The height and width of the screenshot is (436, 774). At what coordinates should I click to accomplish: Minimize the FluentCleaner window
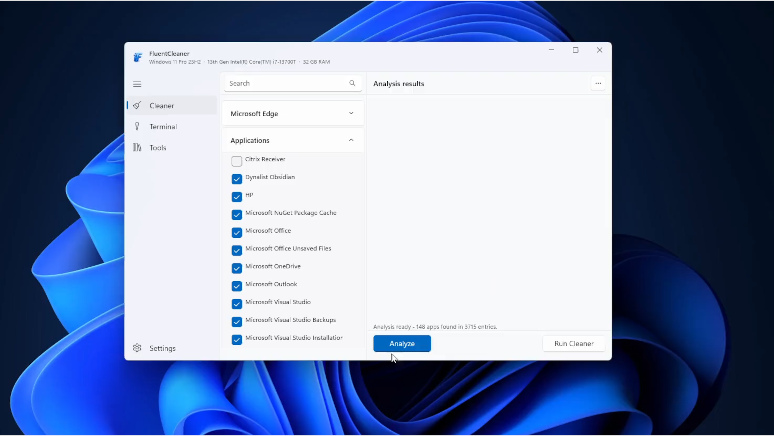tap(551, 50)
